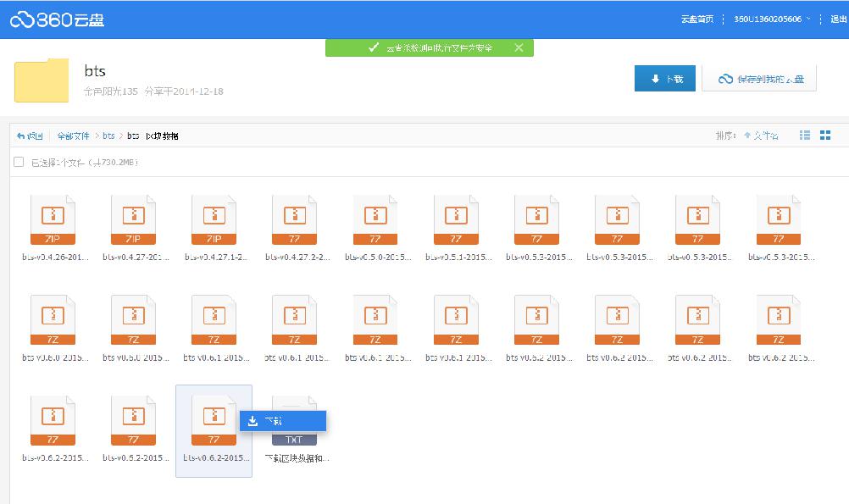Toggle the select-all files checkbox

19,162
